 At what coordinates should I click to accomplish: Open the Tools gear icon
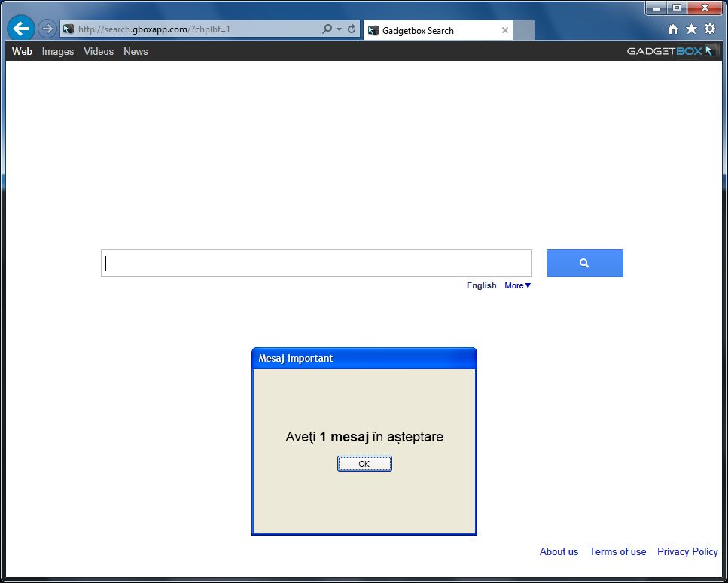[x=710, y=29]
